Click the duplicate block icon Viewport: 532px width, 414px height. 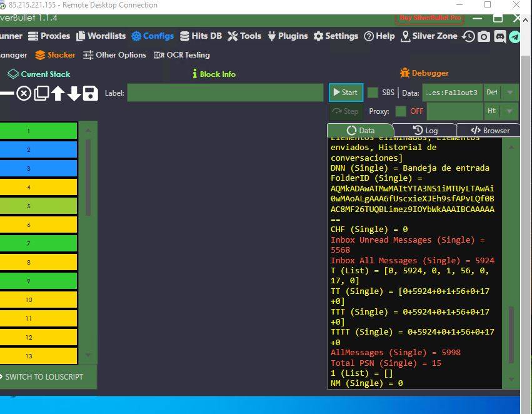(41, 94)
